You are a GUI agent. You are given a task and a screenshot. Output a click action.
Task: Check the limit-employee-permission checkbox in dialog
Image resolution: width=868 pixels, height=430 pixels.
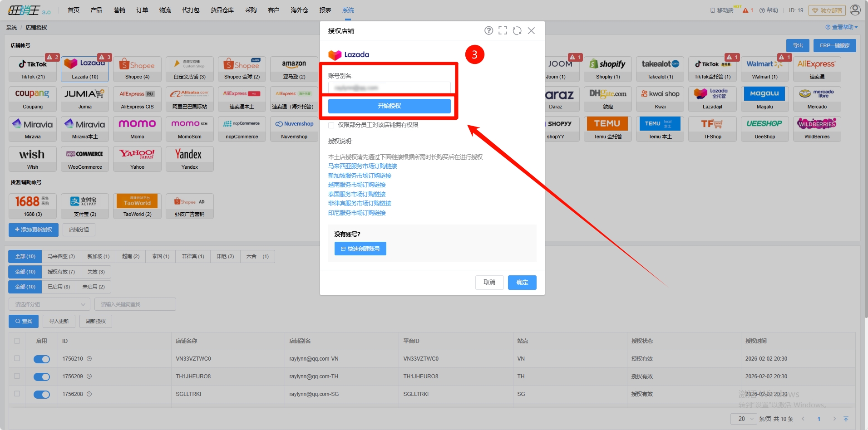point(331,125)
